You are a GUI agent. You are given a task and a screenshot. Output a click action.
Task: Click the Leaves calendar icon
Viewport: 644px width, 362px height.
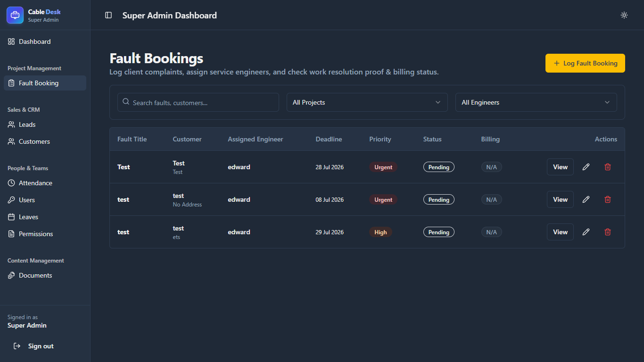click(11, 217)
